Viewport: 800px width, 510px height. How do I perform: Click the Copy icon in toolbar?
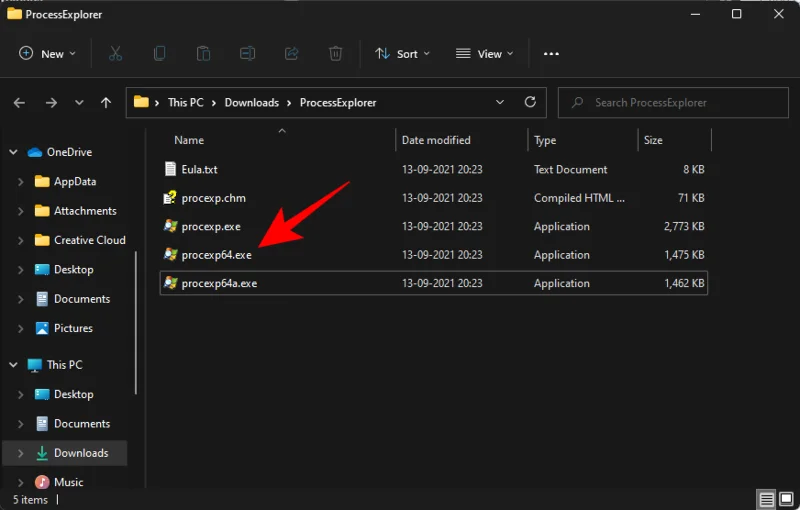(160, 54)
